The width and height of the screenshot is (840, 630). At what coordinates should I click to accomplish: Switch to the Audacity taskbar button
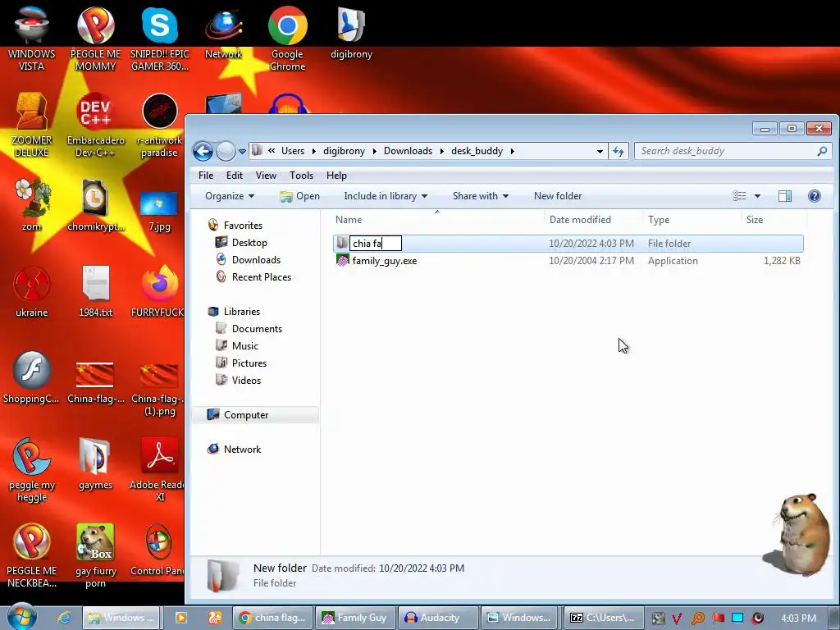[438, 618]
